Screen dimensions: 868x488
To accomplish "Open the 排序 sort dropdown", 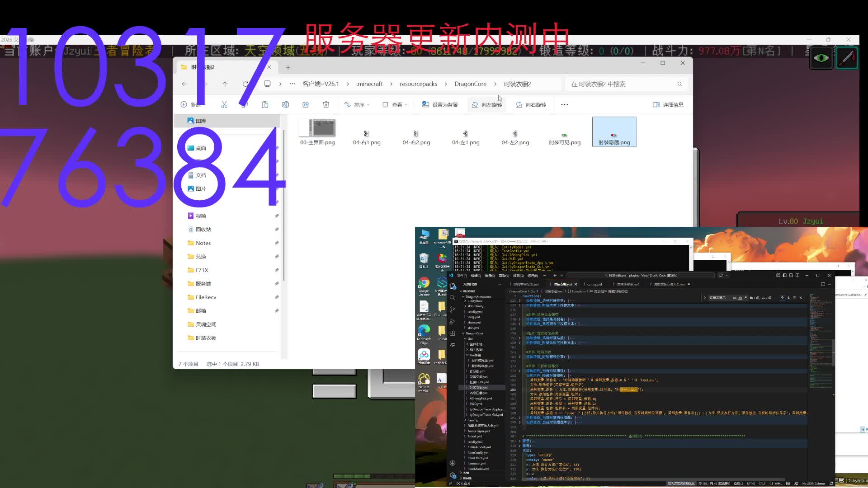I will [357, 105].
